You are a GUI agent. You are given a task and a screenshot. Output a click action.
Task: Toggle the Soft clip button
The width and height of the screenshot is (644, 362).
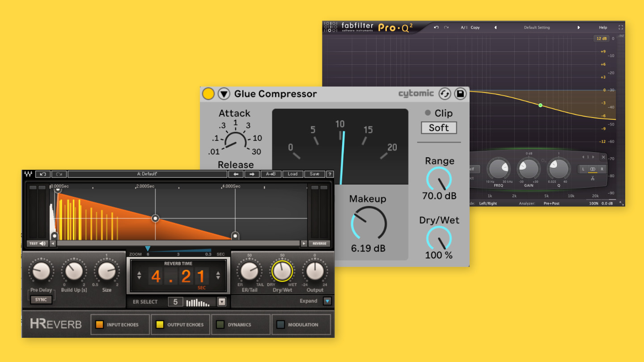pos(439,128)
